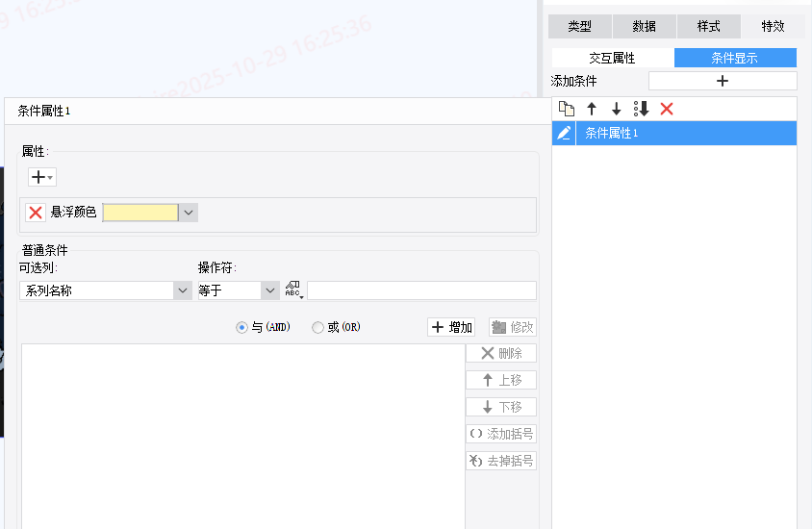This screenshot has width=812, height=529.
Task: Click the 添加括号 button
Action: click(501, 434)
